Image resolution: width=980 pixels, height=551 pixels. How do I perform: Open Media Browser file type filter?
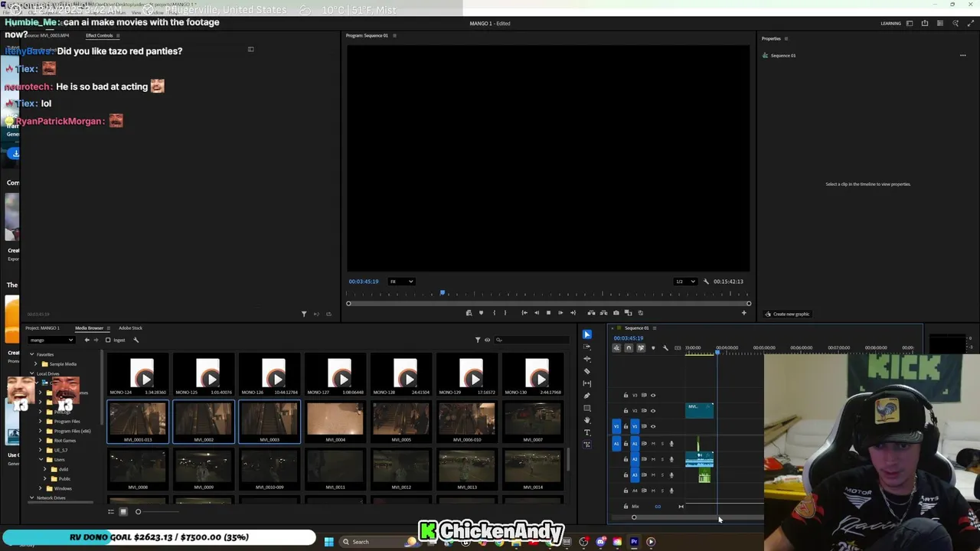tap(478, 340)
